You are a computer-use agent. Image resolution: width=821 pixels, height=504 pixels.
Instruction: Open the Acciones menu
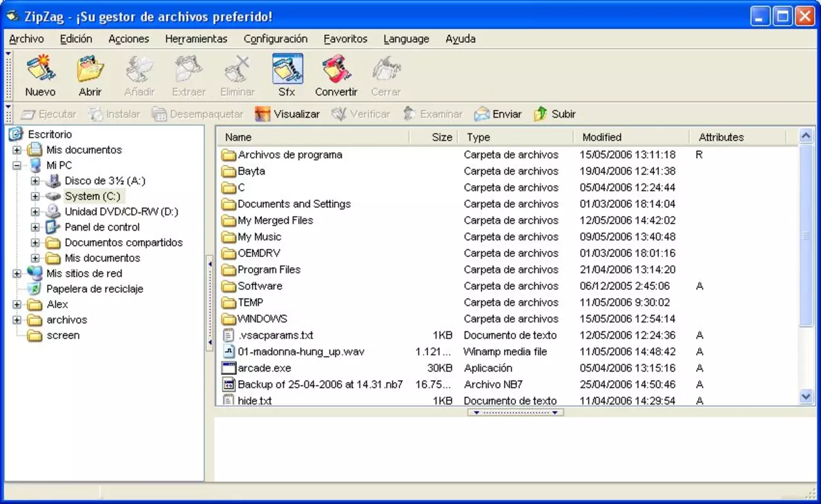(x=129, y=39)
